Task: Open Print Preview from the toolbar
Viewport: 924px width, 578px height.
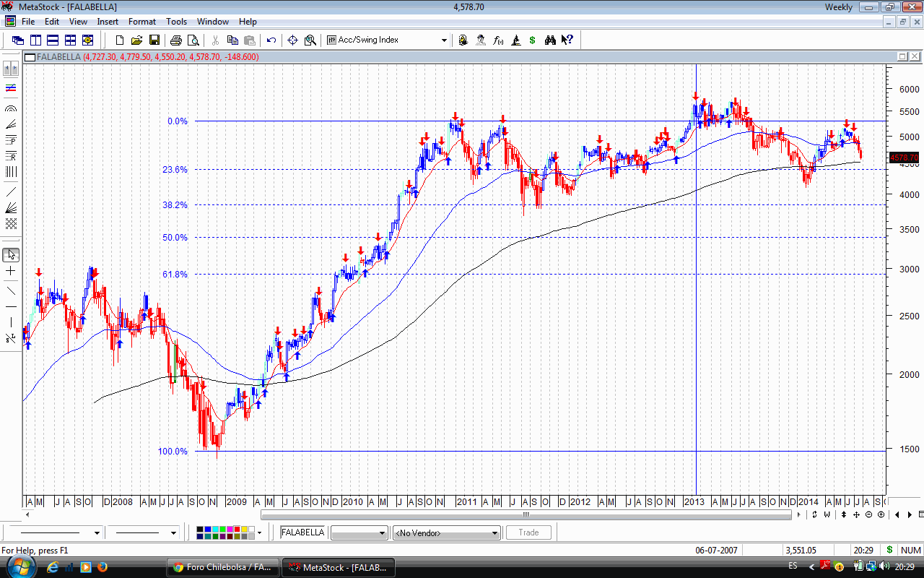Action: click(193, 40)
